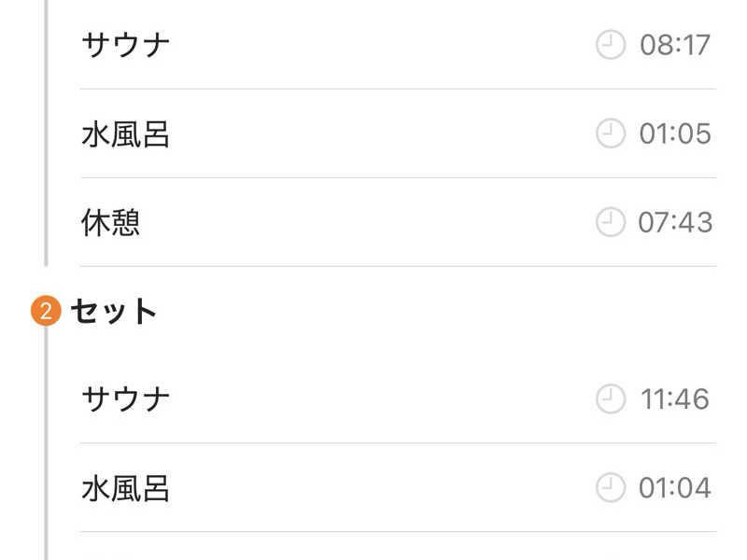Click the gray timeline bar below badge 2
This screenshot has width=747, height=560.
click(x=46, y=439)
